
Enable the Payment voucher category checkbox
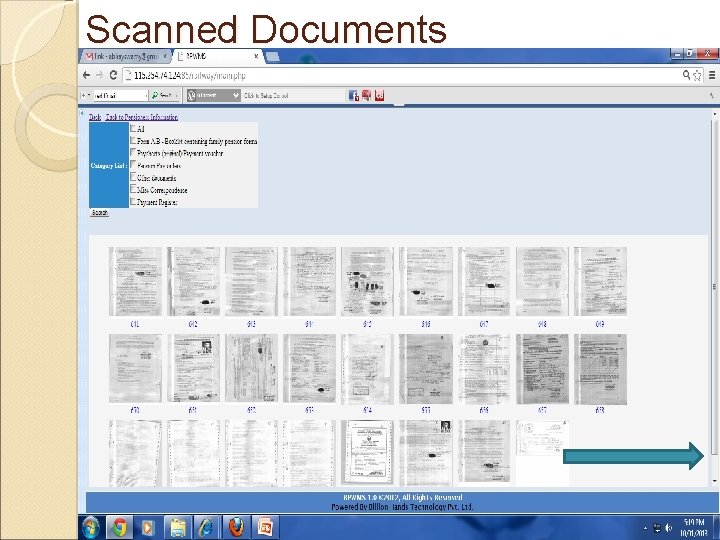coord(134,152)
